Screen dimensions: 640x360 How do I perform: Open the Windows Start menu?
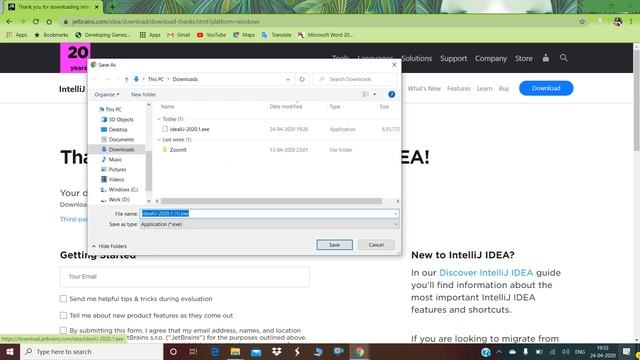[10, 351]
